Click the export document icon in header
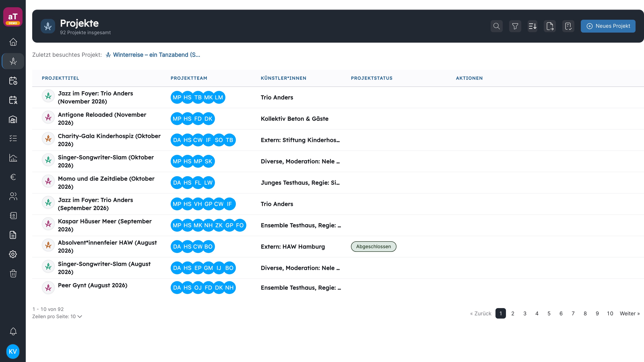 (x=550, y=26)
